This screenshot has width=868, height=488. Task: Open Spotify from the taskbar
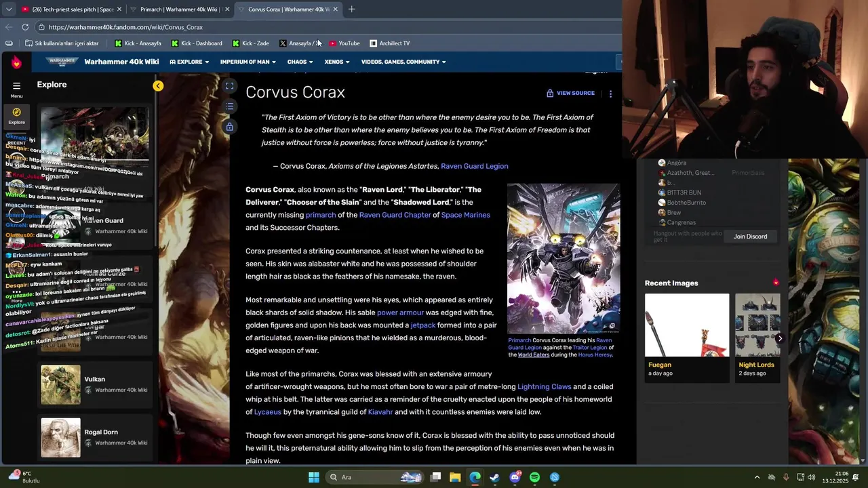pyautogui.click(x=534, y=477)
